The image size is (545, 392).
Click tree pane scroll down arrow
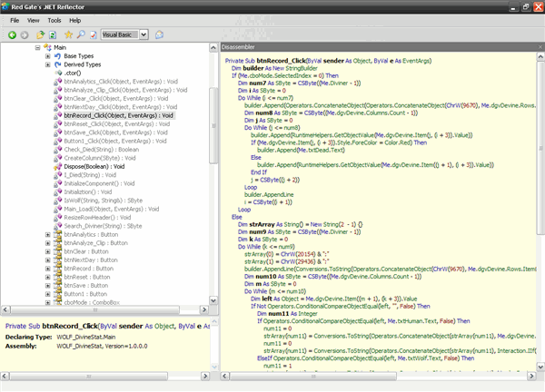pos(213,300)
